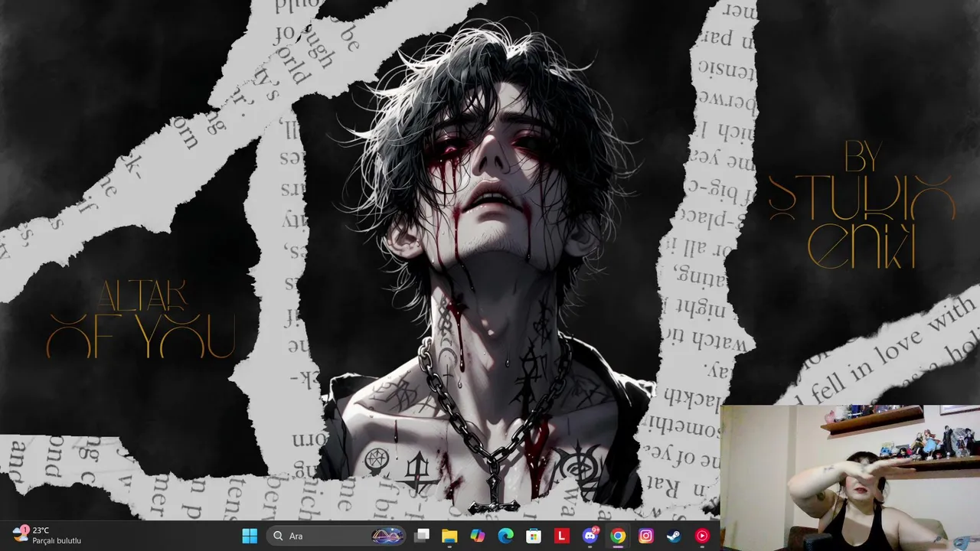Open YouTube Music from the taskbar

coord(702,536)
